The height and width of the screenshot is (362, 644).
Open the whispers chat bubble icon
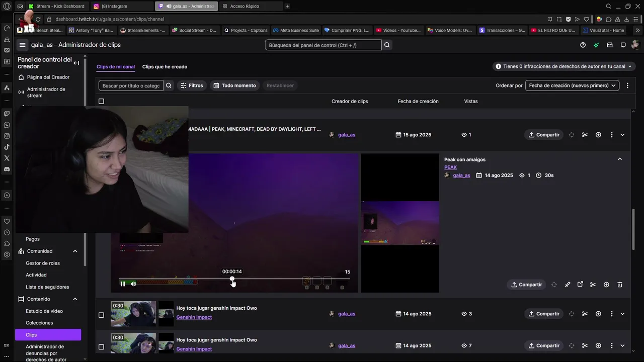coord(623,45)
